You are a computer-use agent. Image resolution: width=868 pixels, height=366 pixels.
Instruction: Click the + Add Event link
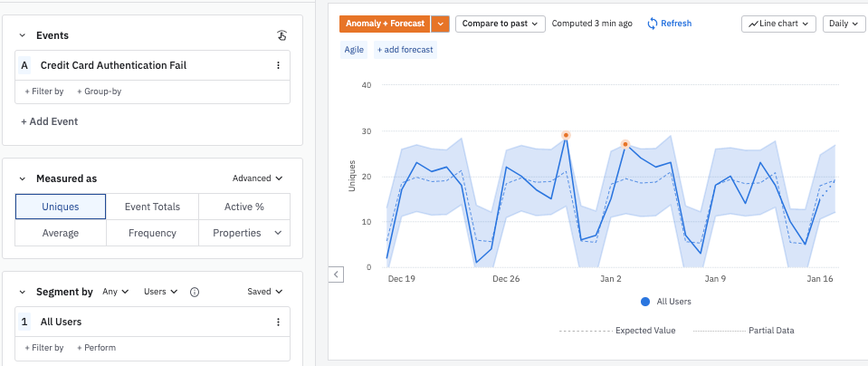[50, 121]
